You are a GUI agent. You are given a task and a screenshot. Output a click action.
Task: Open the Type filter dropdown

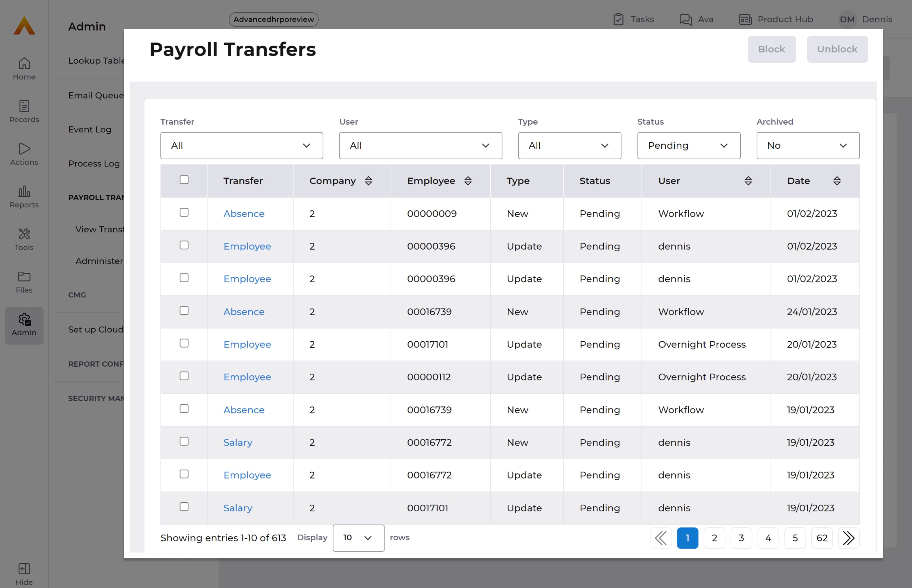pos(570,146)
